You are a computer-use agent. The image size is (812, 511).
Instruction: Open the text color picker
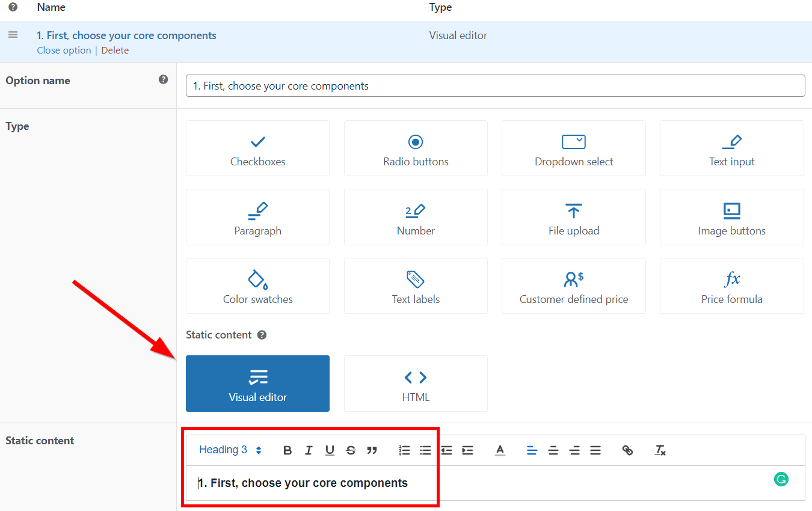(500, 450)
